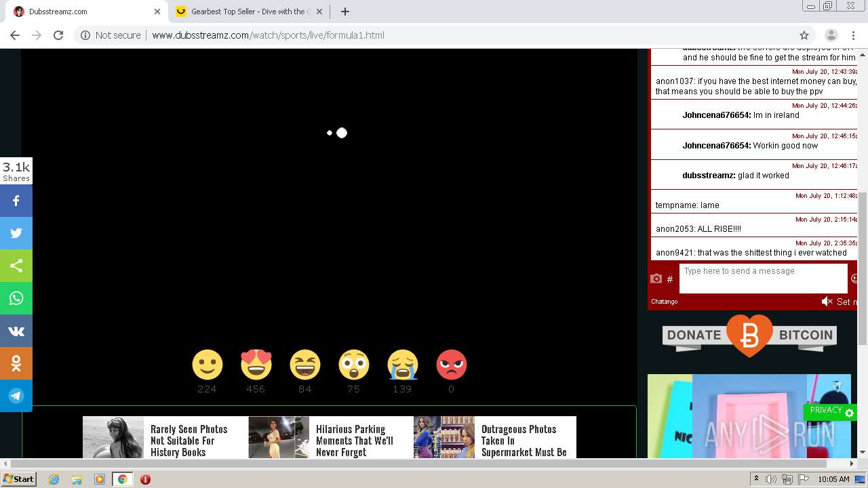The height and width of the screenshot is (488, 868).
Task: Share page via WhatsApp
Action: click(x=16, y=298)
